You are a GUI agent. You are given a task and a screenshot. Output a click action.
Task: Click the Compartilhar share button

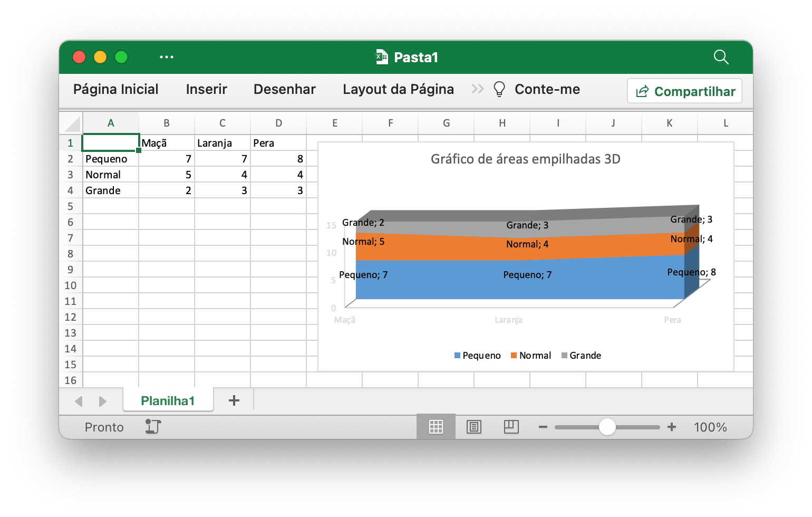tap(684, 91)
